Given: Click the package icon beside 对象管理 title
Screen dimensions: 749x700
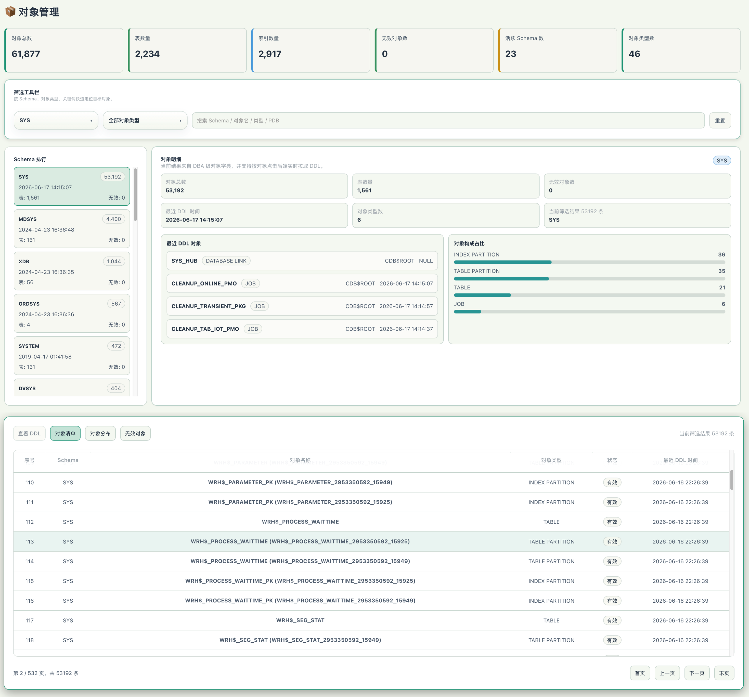Looking at the screenshot, I should (x=10, y=12).
